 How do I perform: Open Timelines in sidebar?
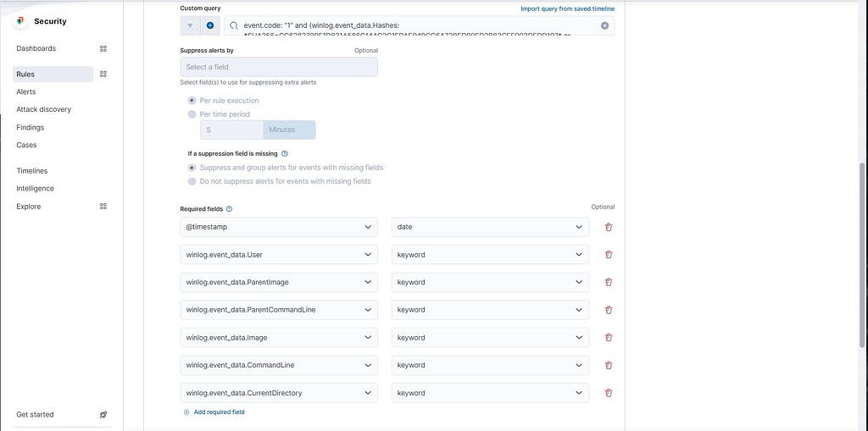tap(32, 171)
